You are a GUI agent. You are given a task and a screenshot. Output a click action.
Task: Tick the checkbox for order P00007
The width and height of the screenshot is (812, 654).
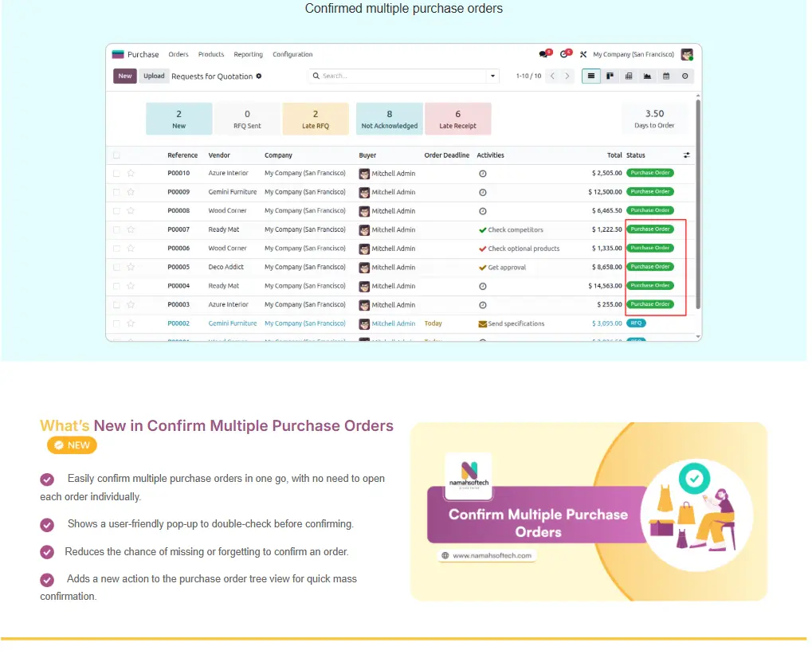click(117, 229)
